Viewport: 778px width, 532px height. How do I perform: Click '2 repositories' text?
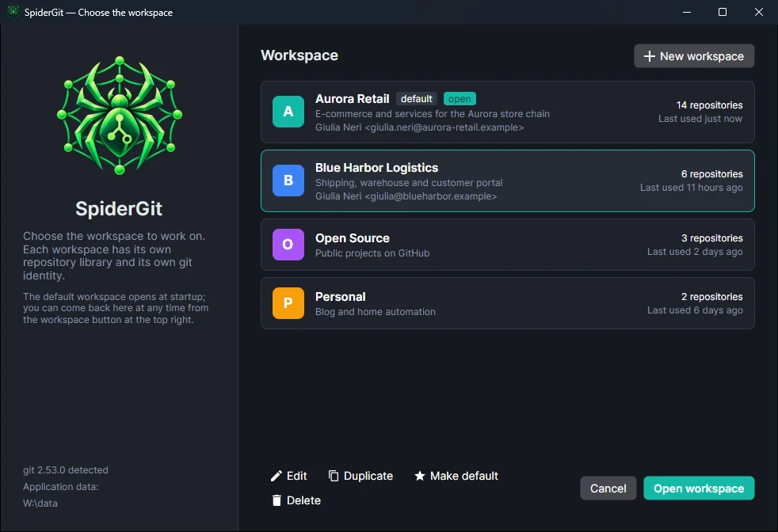[712, 297]
